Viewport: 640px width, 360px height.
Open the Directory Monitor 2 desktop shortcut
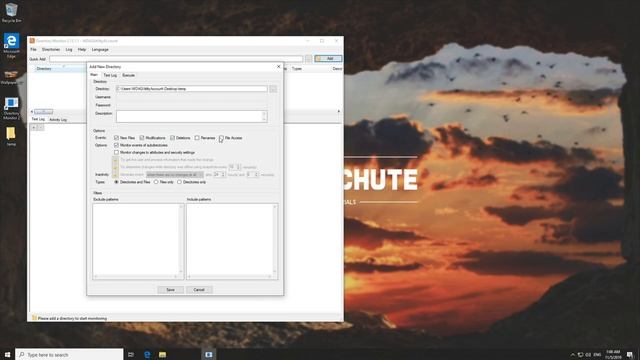click(x=11, y=108)
